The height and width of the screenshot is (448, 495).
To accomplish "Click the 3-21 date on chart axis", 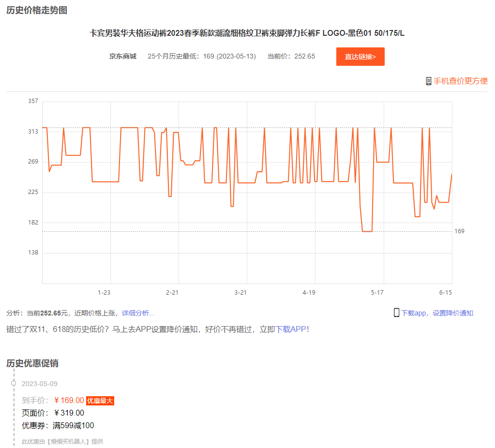I will click(240, 292).
